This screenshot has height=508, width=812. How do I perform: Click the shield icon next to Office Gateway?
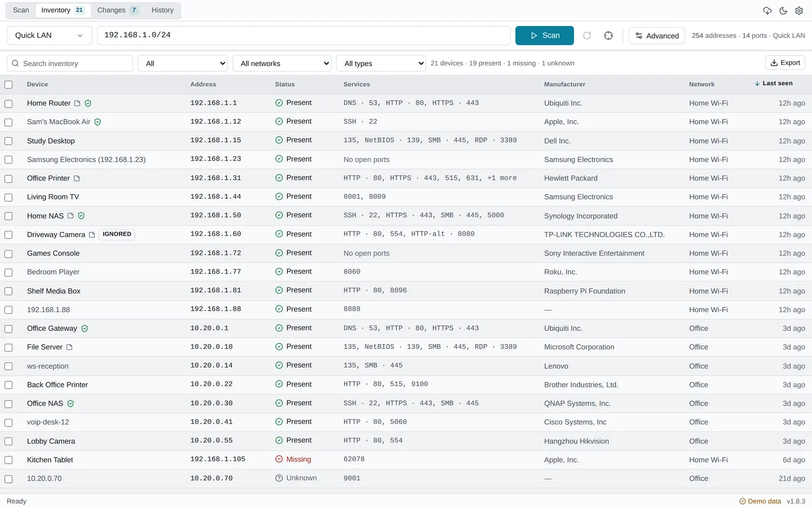85,329
